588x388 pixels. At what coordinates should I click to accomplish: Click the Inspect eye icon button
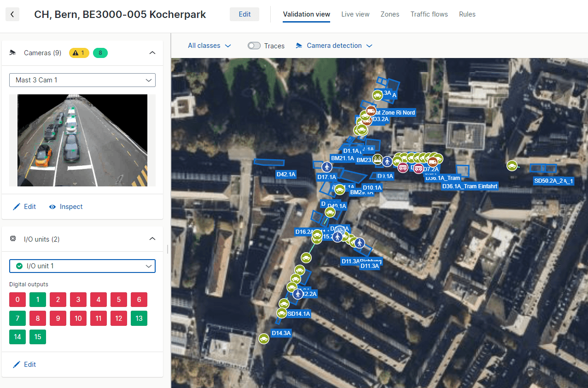click(66, 207)
